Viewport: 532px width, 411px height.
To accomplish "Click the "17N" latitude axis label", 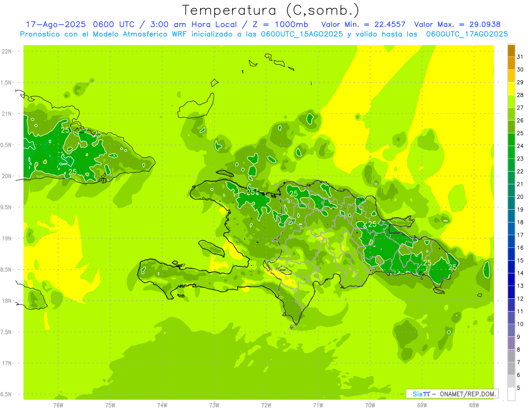I will pos(7,363).
